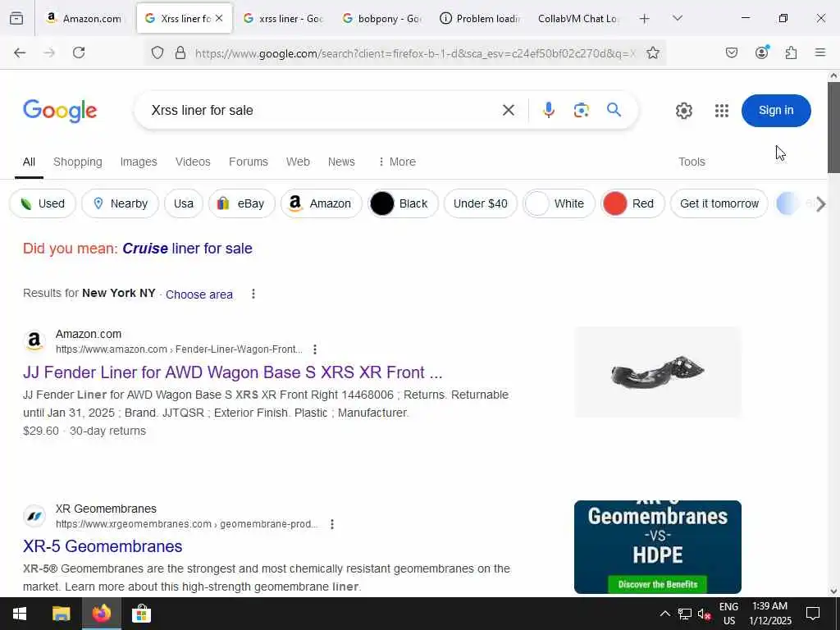Open Firefox account icon
The height and width of the screenshot is (630, 840).
tap(761, 52)
